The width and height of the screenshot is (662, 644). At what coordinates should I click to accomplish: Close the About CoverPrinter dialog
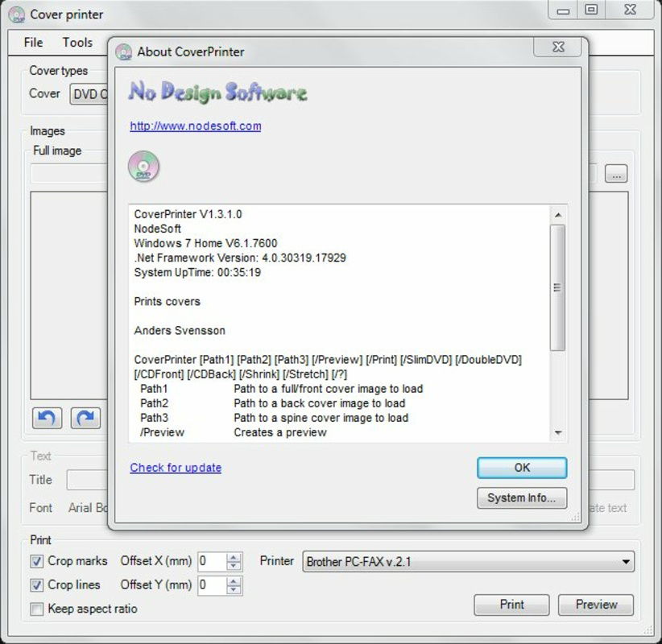558,47
